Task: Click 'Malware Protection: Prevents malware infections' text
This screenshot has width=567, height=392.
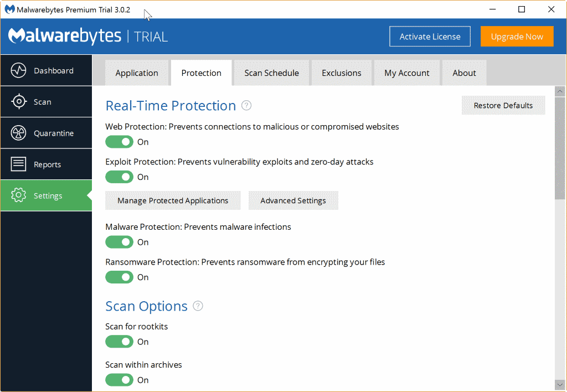Action: pyautogui.click(x=198, y=227)
